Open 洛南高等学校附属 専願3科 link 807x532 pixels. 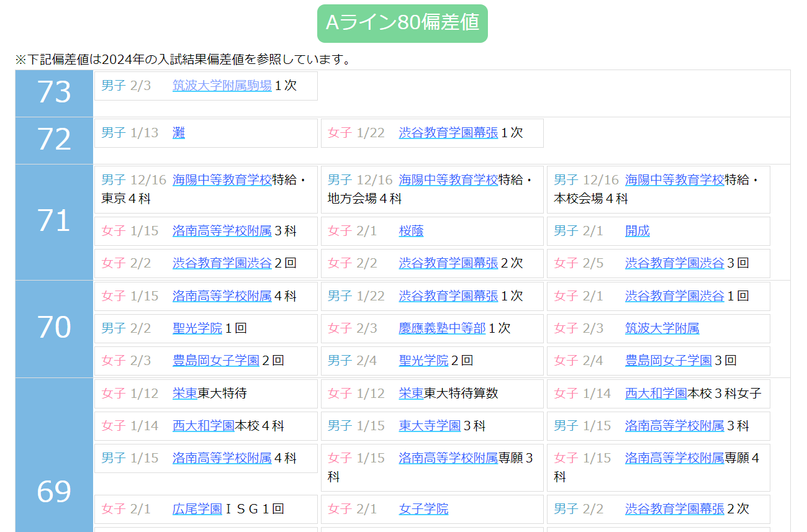pyautogui.click(x=448, y=458)
